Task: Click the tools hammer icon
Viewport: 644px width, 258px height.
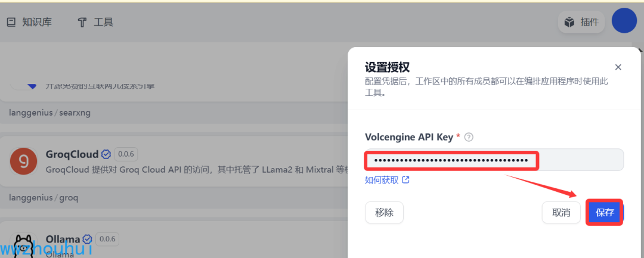Action: (x=82, y=23)
